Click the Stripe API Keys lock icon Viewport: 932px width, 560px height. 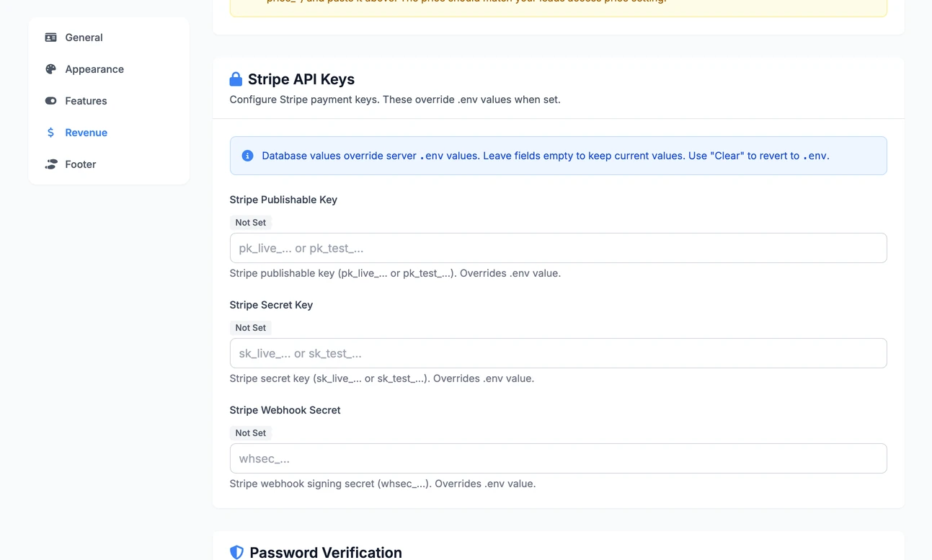point(236,79)
